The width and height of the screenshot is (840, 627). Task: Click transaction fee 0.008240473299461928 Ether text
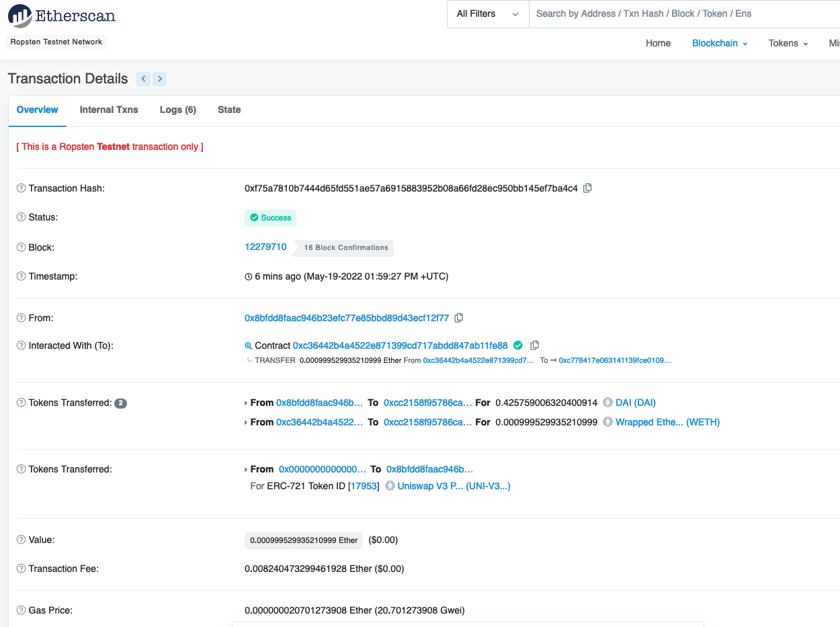click(308, 569)
